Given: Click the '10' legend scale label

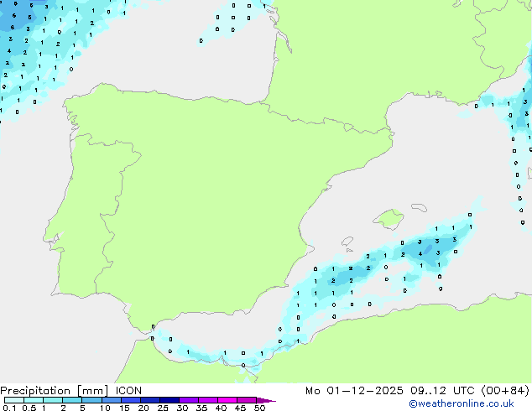Looking at the screenshot, I should (105, 408).
